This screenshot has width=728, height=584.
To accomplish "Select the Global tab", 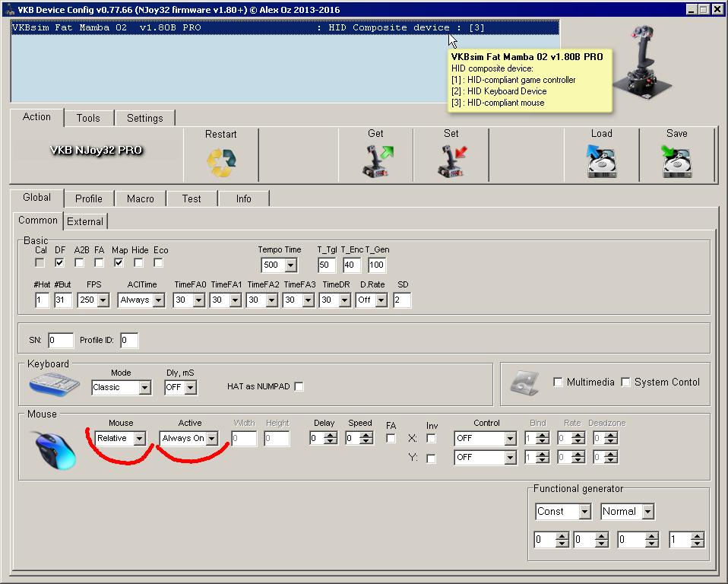I will tap(36, 198).
